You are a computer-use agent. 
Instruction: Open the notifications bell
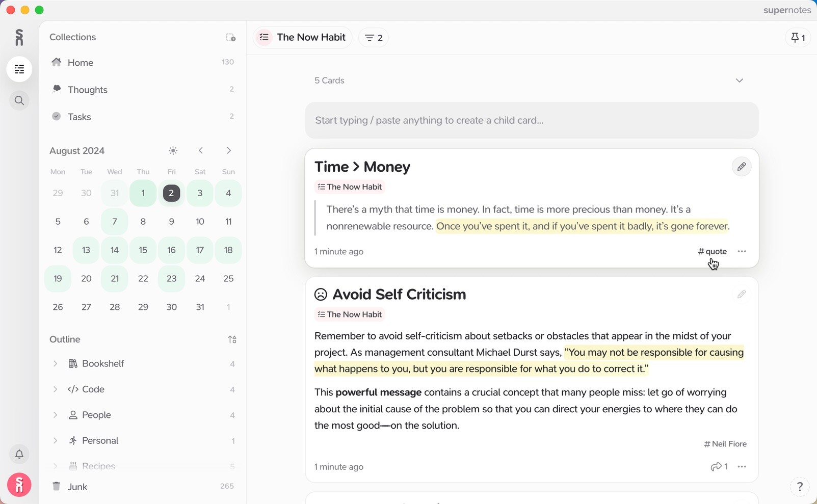tap(19, 454)
